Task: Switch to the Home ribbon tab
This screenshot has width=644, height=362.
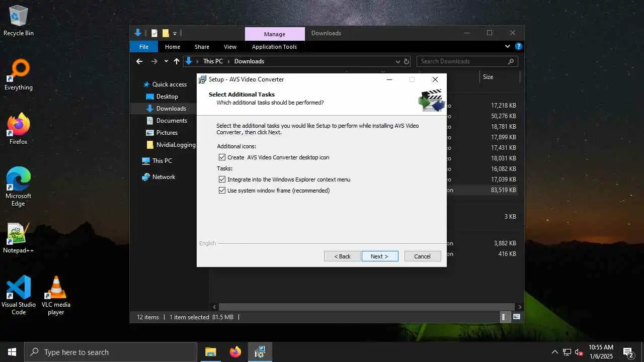Action: coord(173,47)
